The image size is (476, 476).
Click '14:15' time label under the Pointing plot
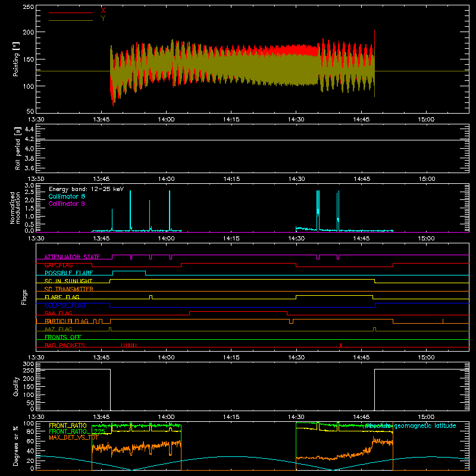[x=231, y=120]
